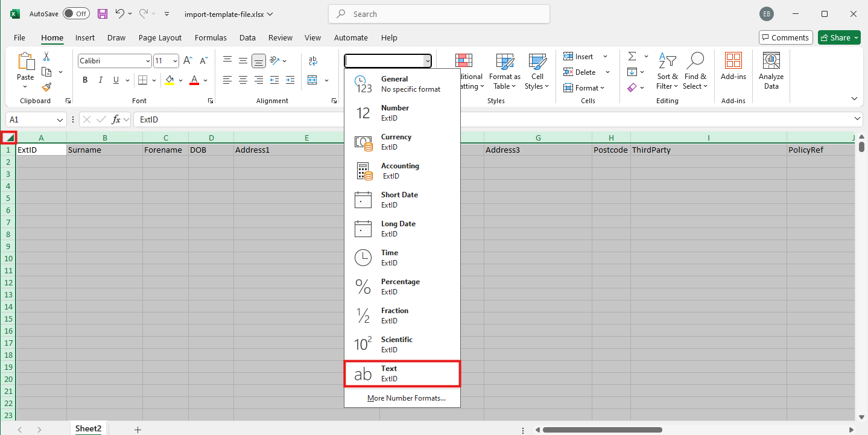Click the Orientation text angle icon
868x435 pixels.
(274, 60)
